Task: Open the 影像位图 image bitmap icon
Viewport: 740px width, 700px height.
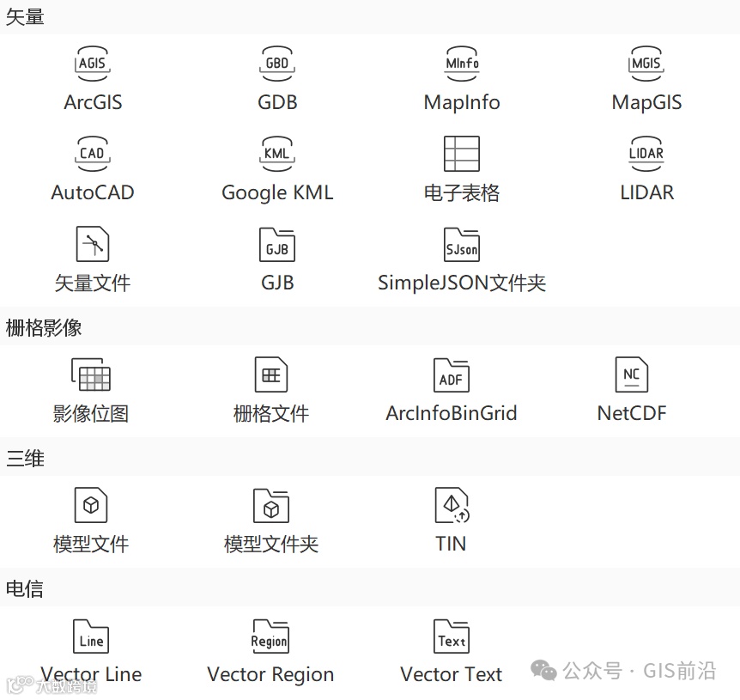Action: click(x=91, y=374)
